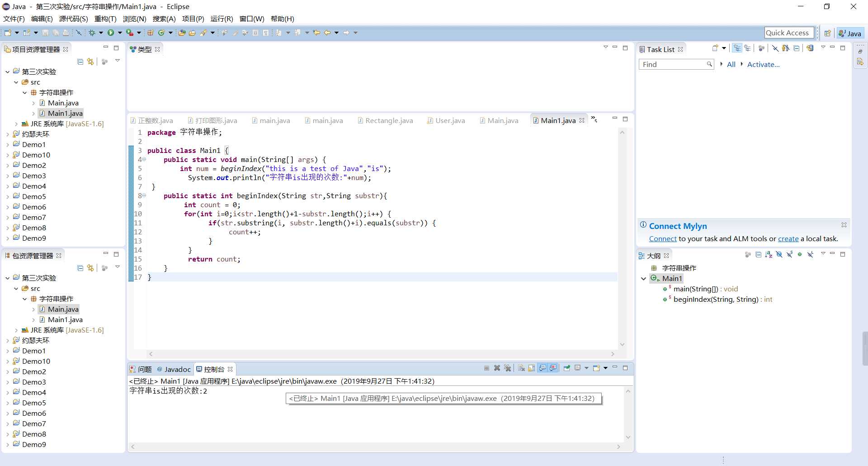
Task: Click the Link with Editor icon in 包资源管理器
Action: tap(90, 268)
